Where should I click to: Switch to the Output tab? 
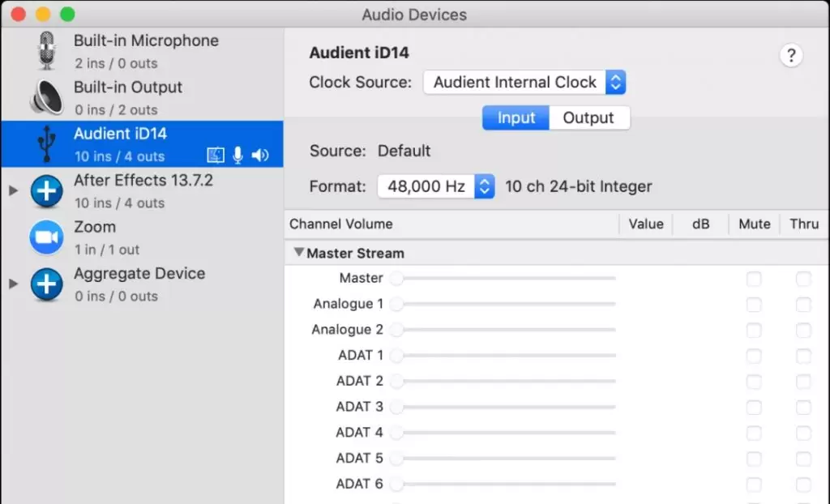click(588, 117)
